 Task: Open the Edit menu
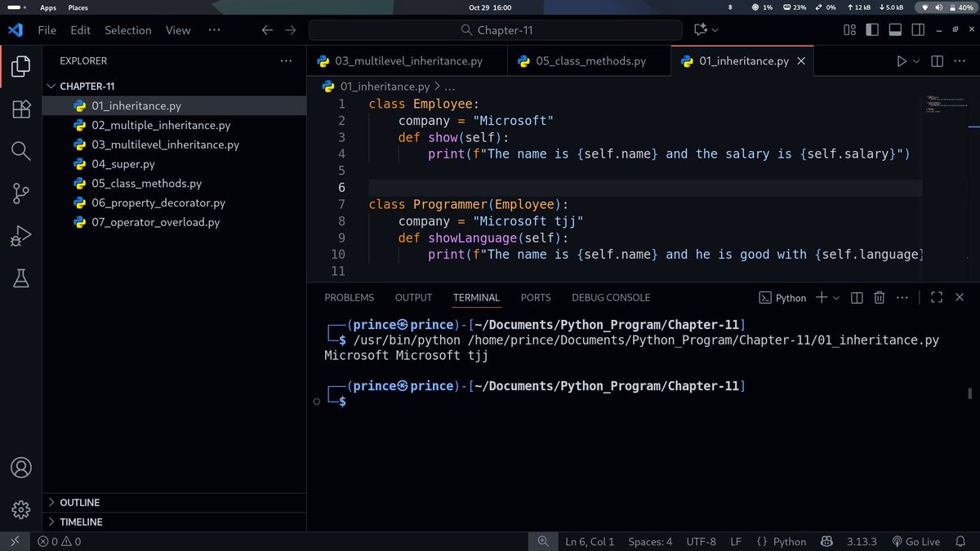coord(80,30)
